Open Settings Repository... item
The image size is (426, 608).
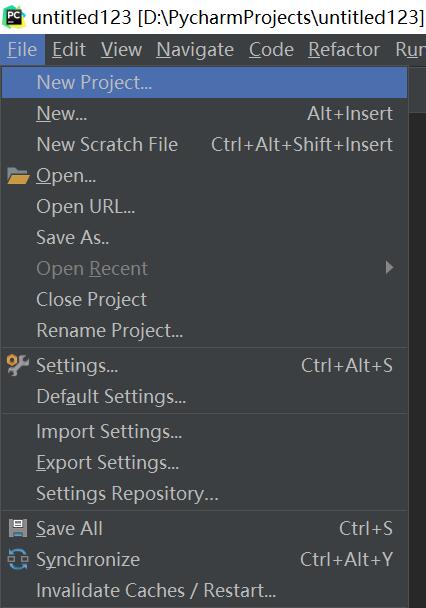click(x=204, y=494)
